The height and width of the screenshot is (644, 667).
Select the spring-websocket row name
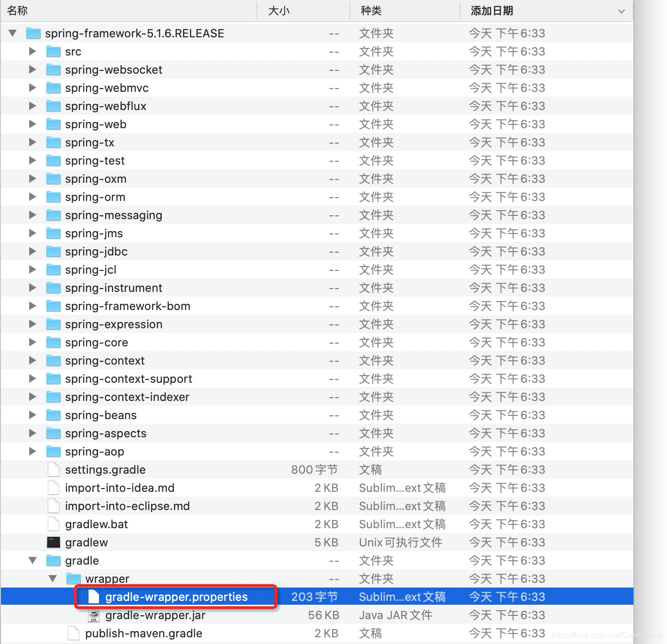click(114, 70)
